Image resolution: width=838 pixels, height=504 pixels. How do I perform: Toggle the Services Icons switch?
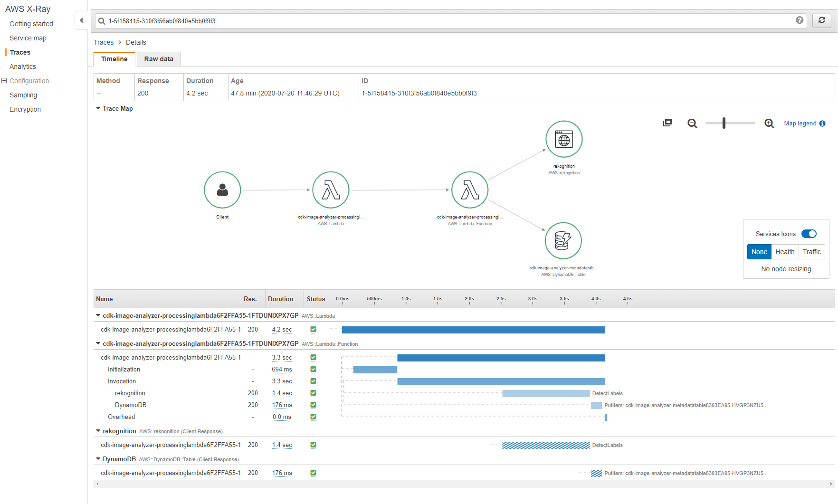click(809, 234)
